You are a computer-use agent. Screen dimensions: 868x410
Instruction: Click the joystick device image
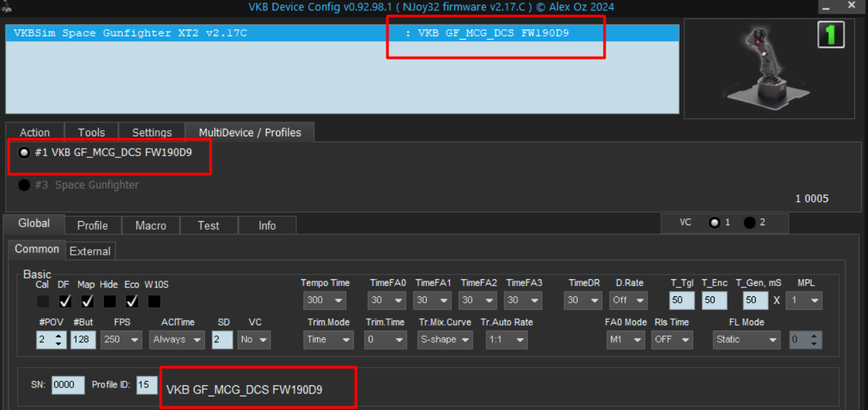point(769,68)
